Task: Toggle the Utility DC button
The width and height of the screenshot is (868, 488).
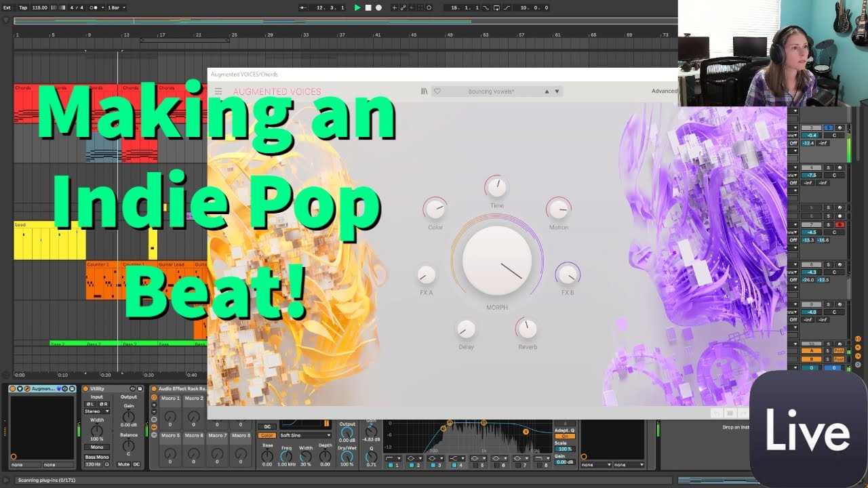Action: (x=136, y=464)
